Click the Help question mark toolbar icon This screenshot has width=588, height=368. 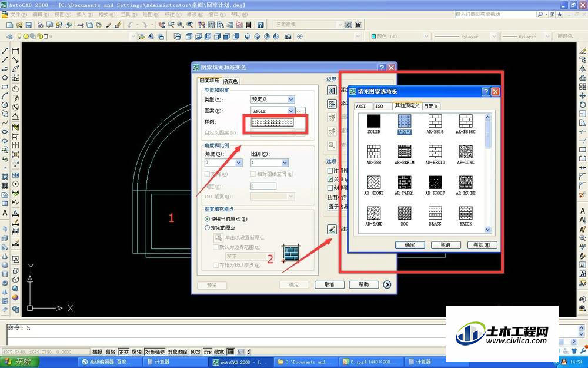pyautogui.click(x=260, y=25)
